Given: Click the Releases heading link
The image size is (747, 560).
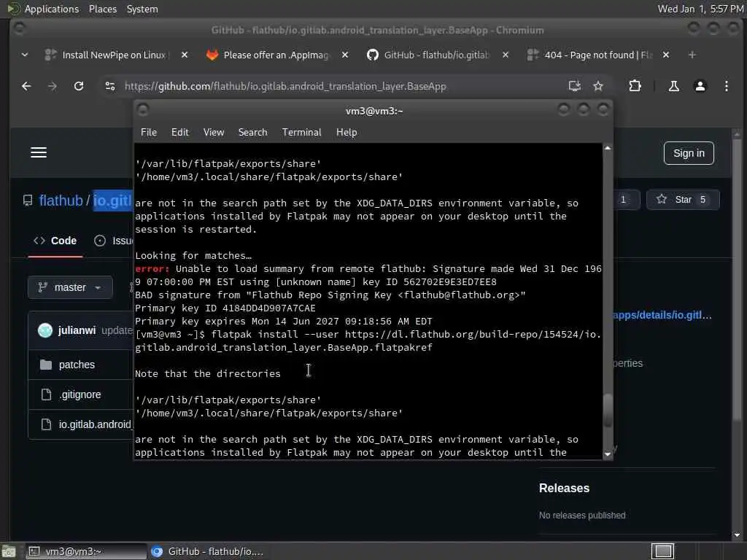Looking at the screenshot, I should pyautogui.click(x=564, y=488).
